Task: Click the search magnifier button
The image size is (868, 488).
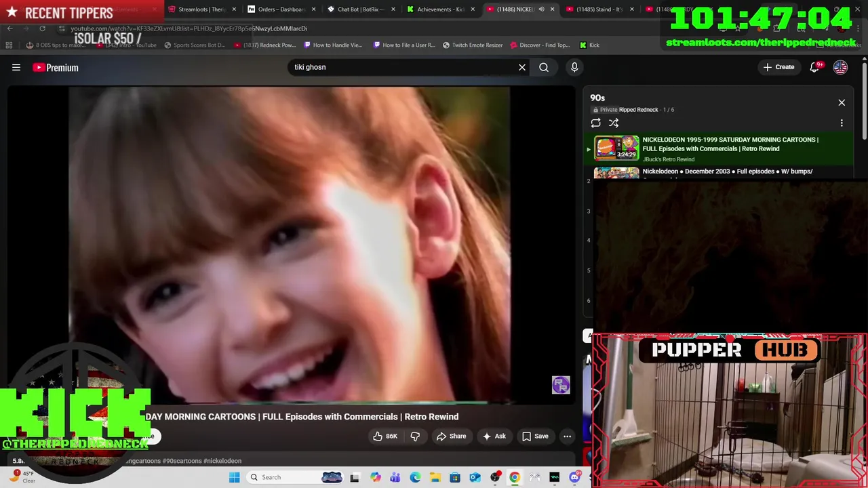Action: [544, 67]
